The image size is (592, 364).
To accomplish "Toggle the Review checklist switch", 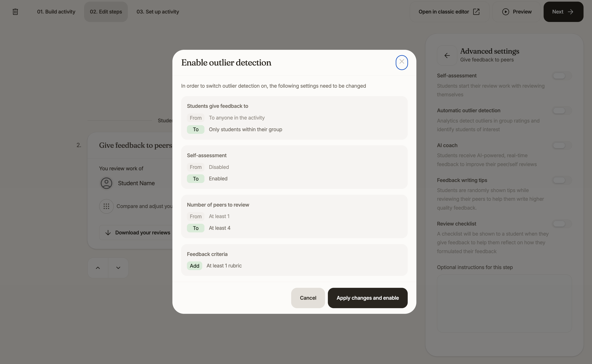I will tap(562, 224).
